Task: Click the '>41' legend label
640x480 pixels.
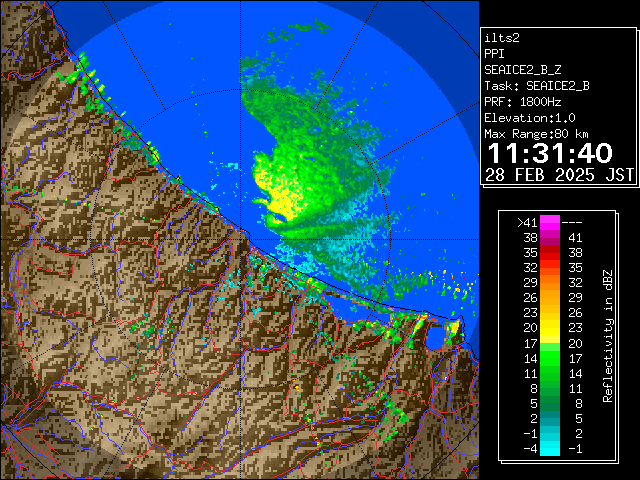Action: pyautogui.click(x=527, y=223)
